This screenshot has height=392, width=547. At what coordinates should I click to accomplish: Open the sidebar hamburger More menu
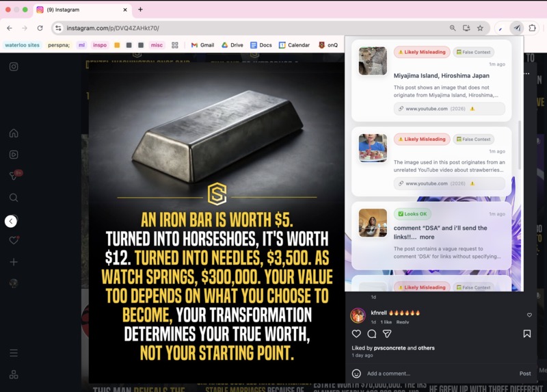(x=14, y=353)
